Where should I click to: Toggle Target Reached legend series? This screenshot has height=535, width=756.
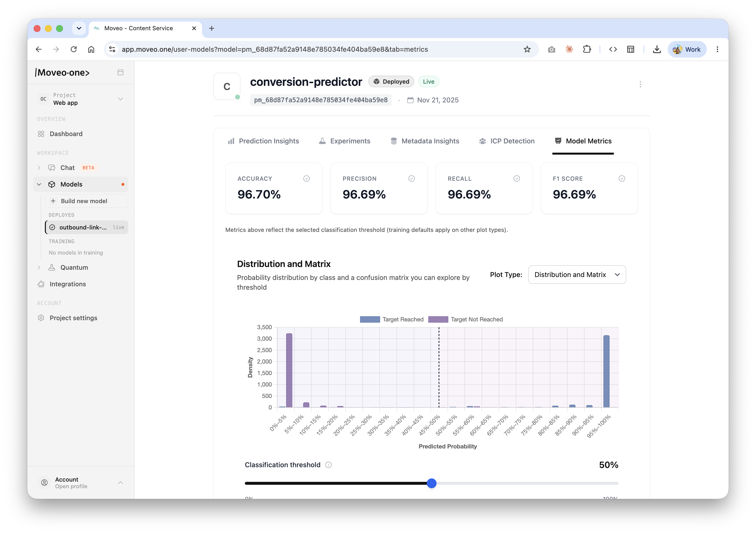click(x=391, y=319)
